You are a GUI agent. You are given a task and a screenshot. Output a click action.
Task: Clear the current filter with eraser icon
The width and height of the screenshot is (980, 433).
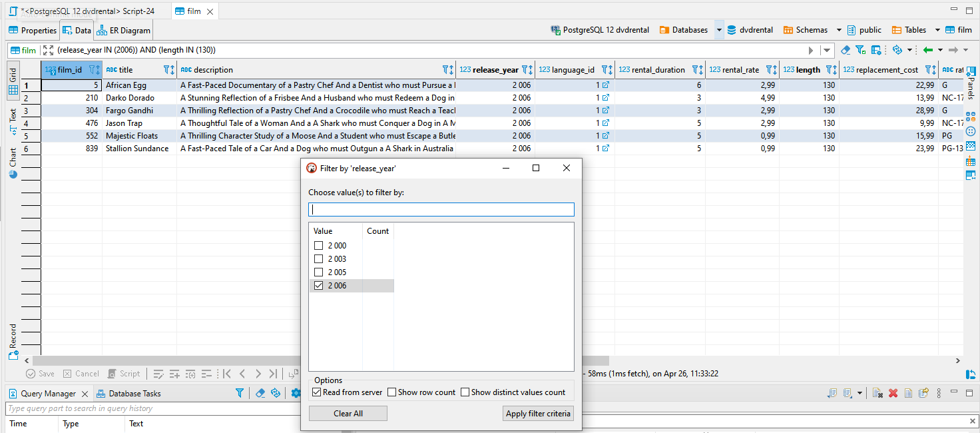[x=847, y=49]
